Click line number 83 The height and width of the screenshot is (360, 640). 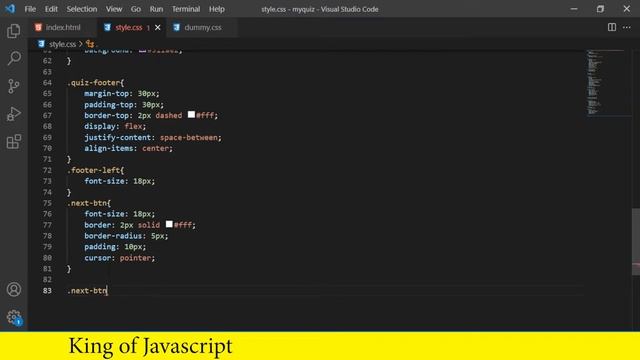point(47,291)
